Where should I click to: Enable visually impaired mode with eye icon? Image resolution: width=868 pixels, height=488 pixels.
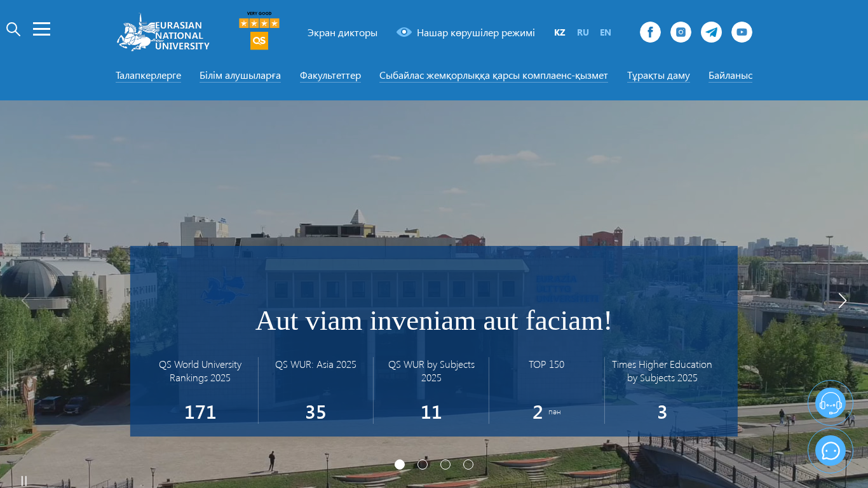[x=466, y=32]
